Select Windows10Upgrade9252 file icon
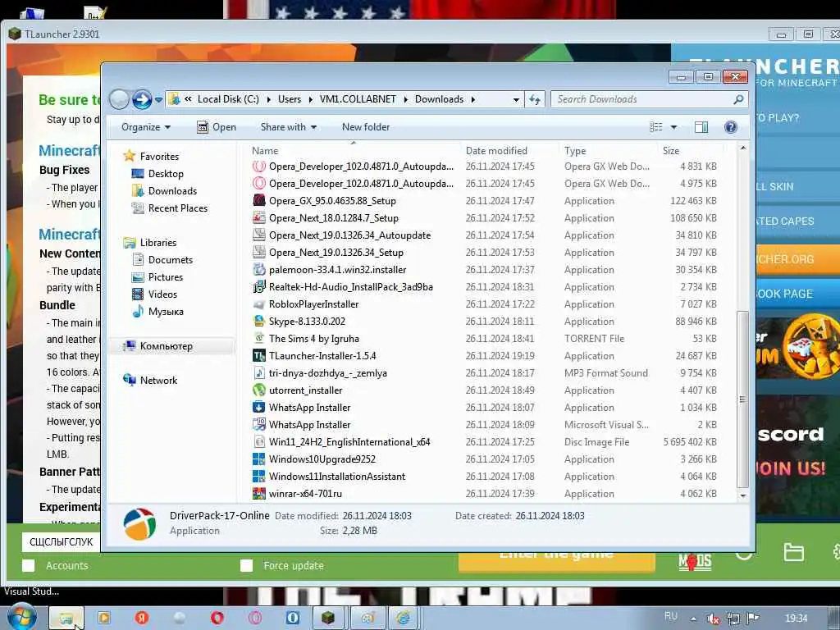Image resolution: width=840 pixels, height=630 pixels. (x=259, y=459)
